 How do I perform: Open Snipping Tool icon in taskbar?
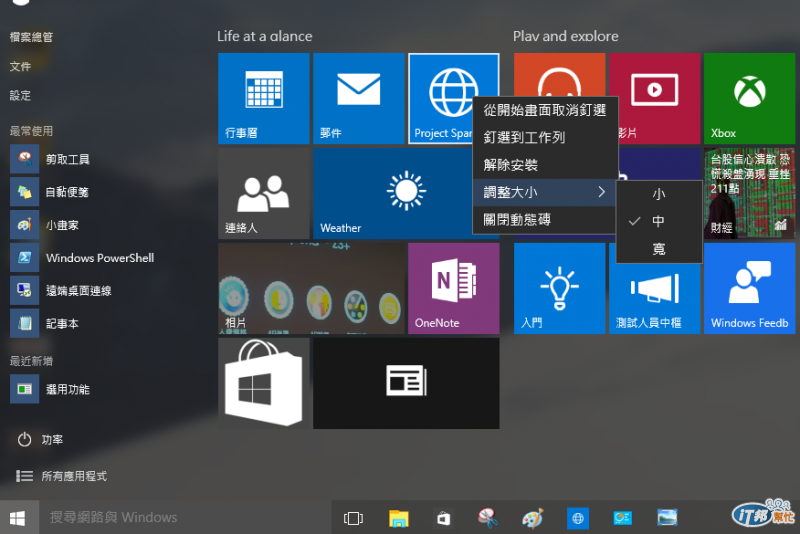click(x=488, y=518)
